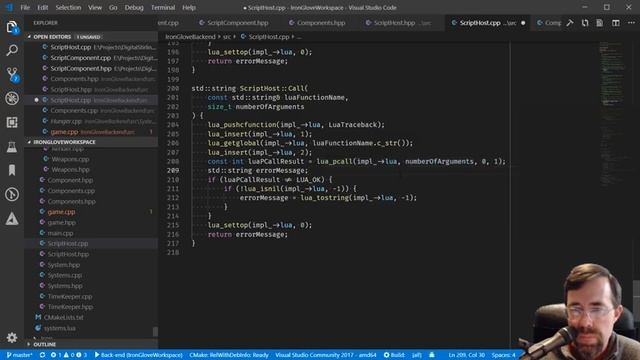Viewport: 640px width, 360px height.
Task: Click the open changes compare icon
Action: pyautogui.click(x=585, y=23)
